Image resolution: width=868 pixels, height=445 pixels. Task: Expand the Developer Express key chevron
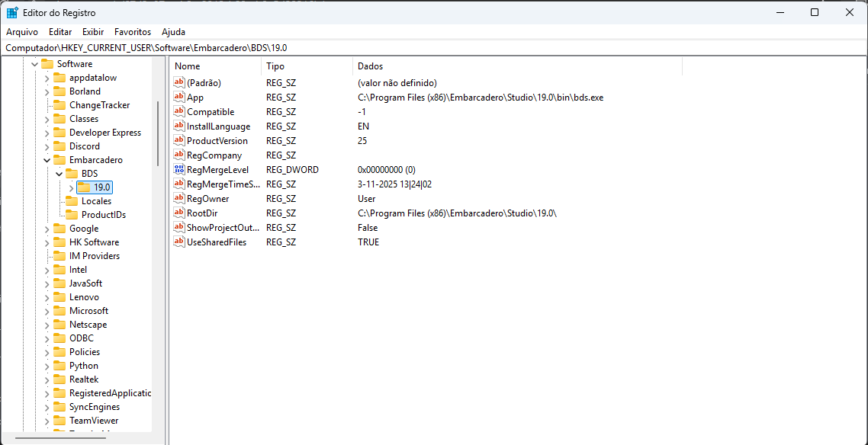[47, 133]
